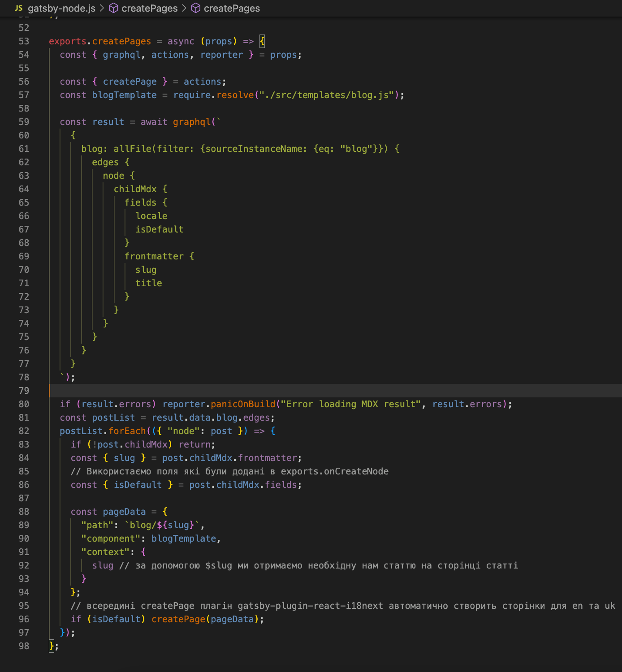622x672 pixels.
Task: Click "context" key on line 91
Action: click(105, 552)
